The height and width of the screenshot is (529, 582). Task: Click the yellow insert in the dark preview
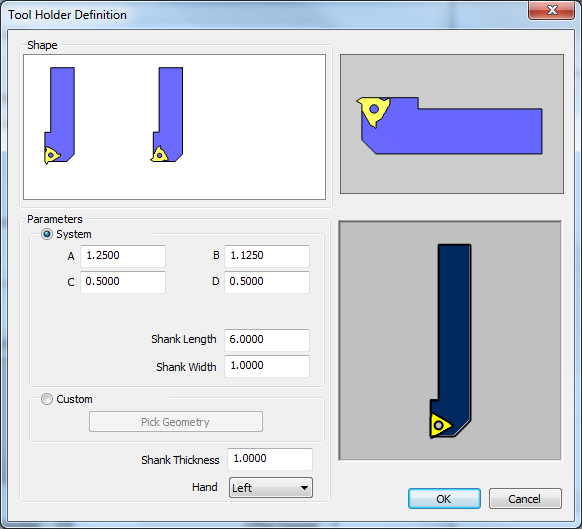(x=440, y=425)
